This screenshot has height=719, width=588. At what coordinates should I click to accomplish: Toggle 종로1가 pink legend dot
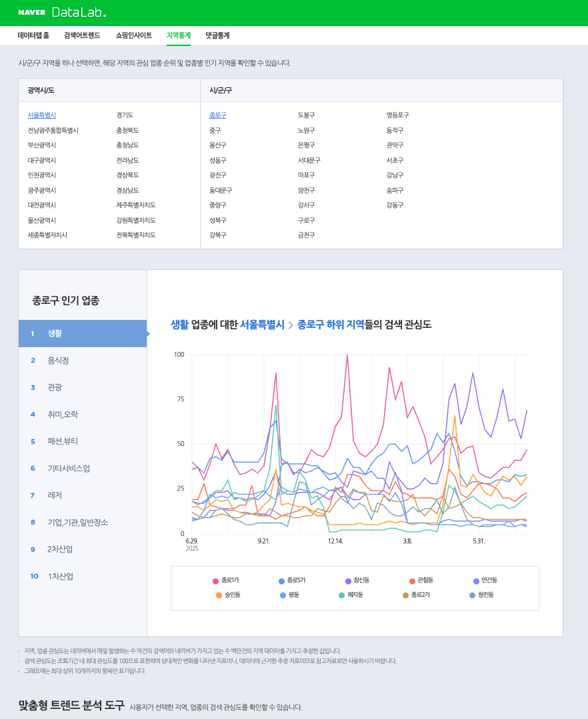point(215,581)
